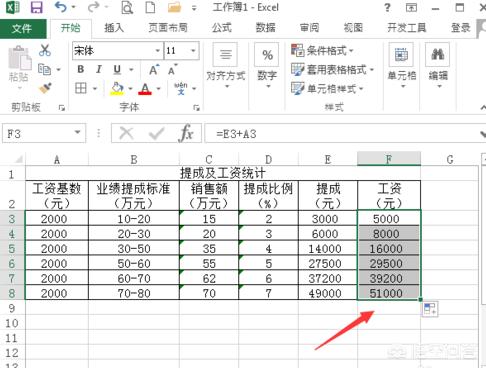This screenshot has width=486, height=368.
Task: Click the Cut scissors icon
Action: coord(45,50)
